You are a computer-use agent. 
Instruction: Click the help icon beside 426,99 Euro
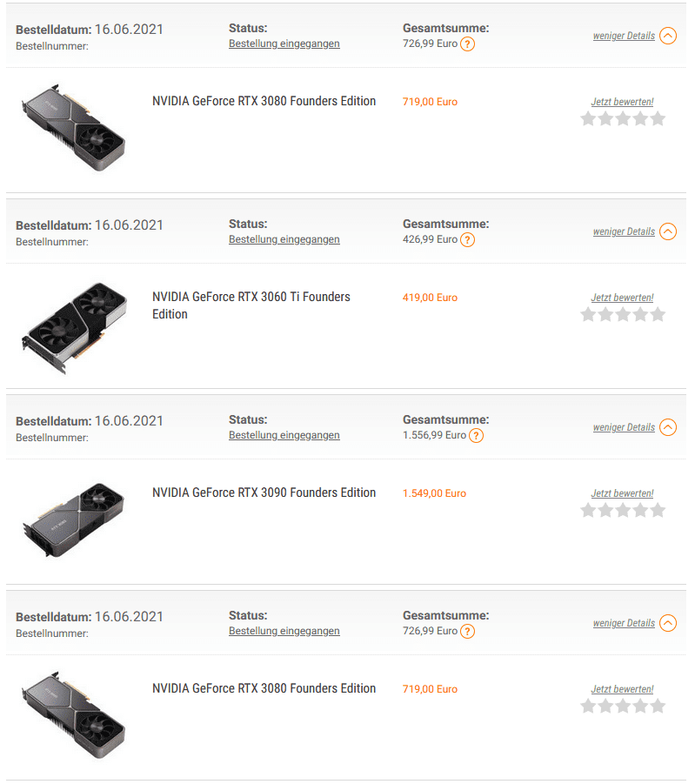coord(467,239)
